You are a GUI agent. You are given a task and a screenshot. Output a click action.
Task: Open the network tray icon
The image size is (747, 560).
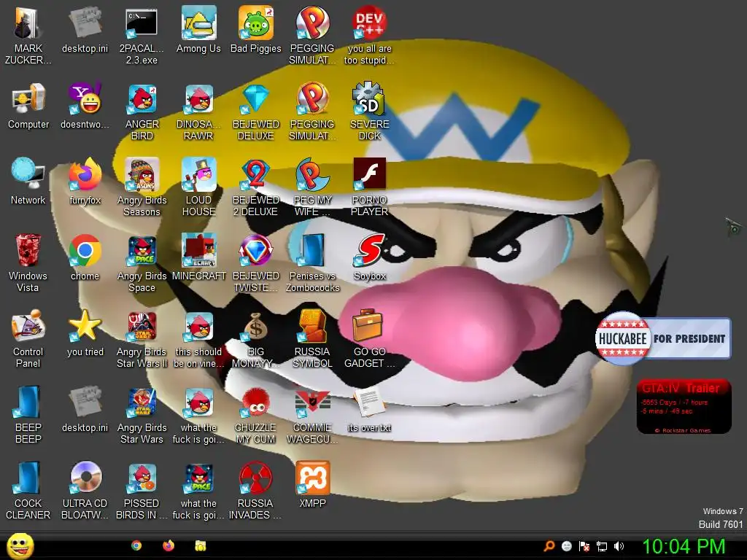coord(602,546)
